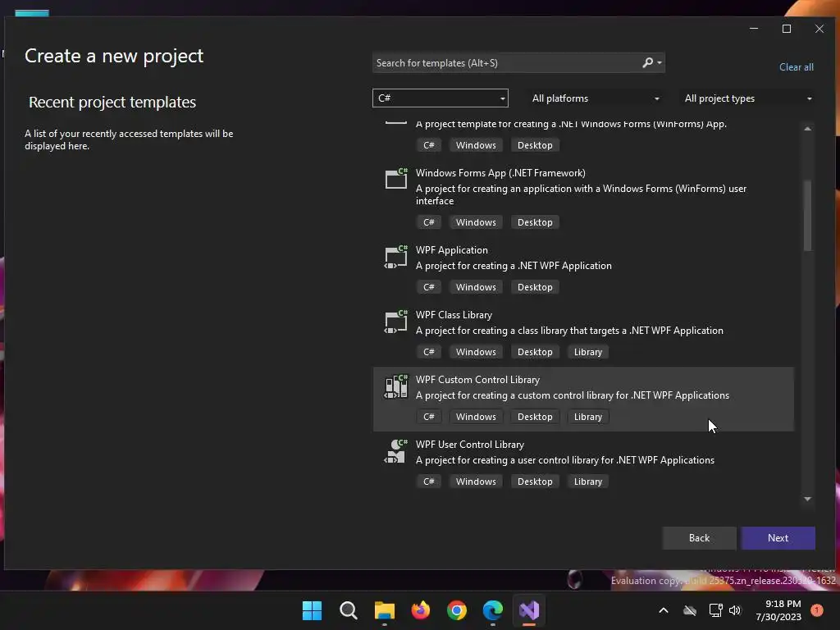Open the Windows Start menu
Image resolution: width=840 pixels, height=630 pixels.
[312, 610]
